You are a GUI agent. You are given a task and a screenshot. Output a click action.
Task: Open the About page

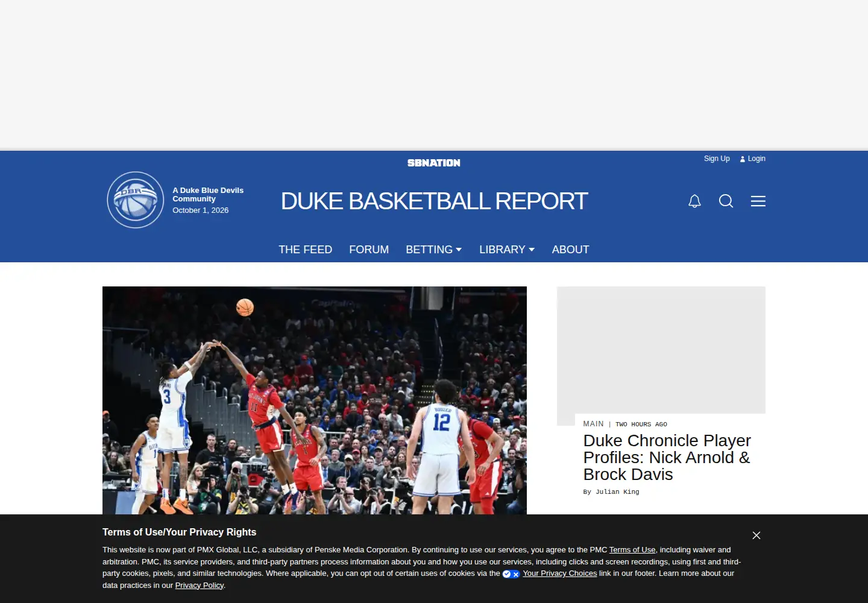coord(570,250)
